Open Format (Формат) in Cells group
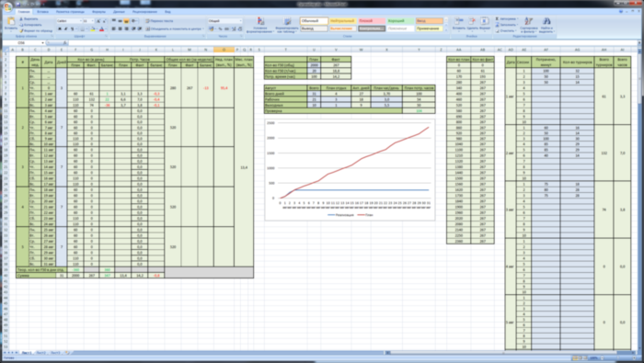This screenshot has height=363, width=644. pos(485,24)
